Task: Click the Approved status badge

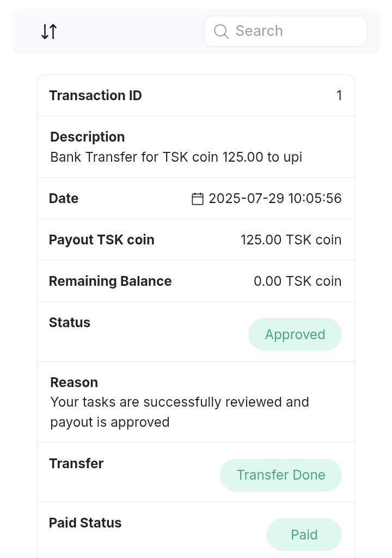Action: (295, 334)
